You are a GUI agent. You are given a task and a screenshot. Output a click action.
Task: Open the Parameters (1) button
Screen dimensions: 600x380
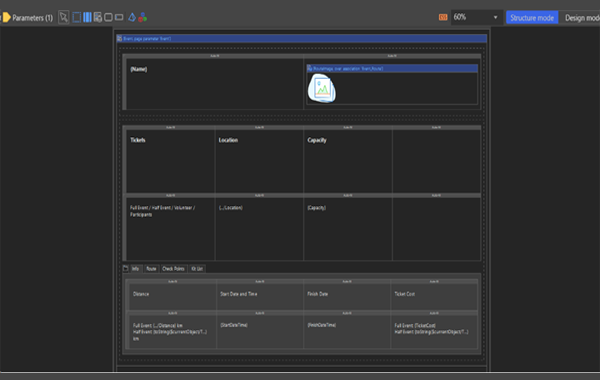click(28, 18)
